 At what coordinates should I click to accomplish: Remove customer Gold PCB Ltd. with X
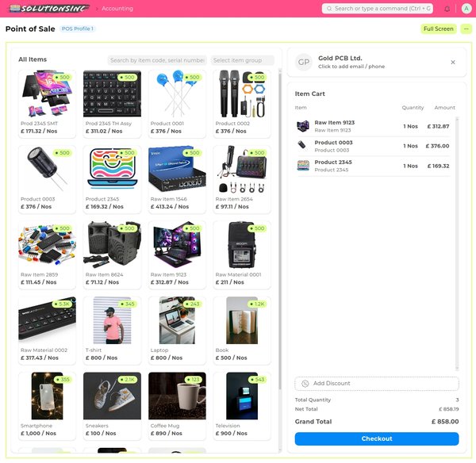[453, 62]
